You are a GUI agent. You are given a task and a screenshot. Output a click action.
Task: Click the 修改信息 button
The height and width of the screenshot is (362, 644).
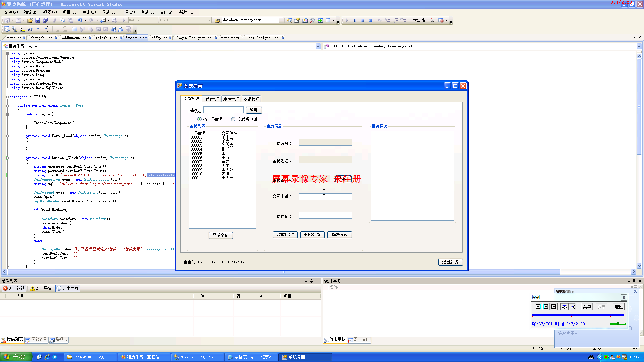point(339,235)
